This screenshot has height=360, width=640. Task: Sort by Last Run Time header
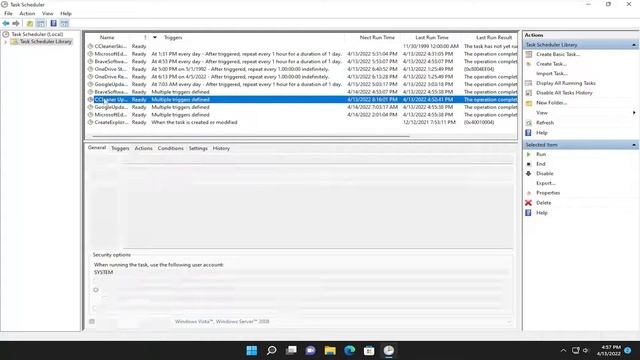432,38
